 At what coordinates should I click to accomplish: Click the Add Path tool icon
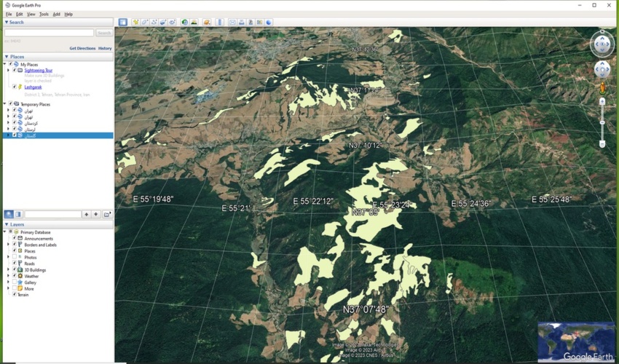tap(154, 23)
